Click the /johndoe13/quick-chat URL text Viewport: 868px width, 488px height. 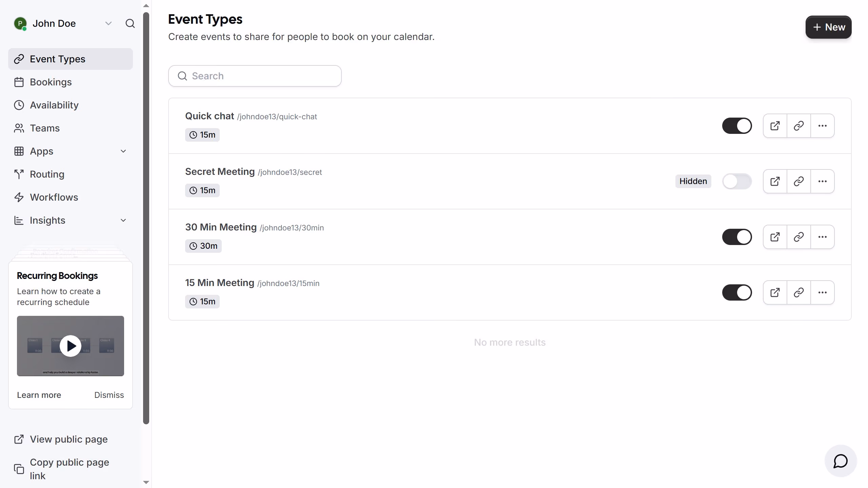pyautogui.click(x=277, y=117)
